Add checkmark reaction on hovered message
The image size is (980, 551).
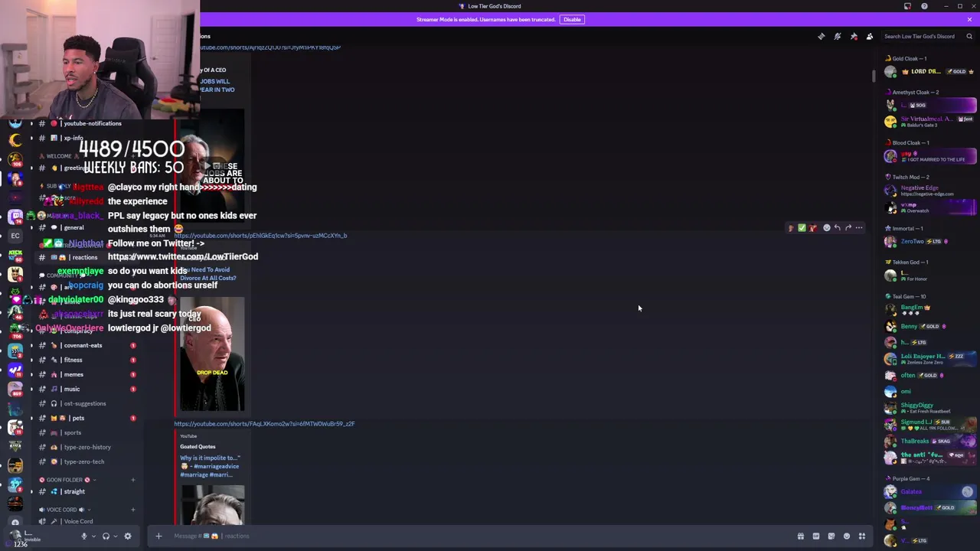click(802, 227)
